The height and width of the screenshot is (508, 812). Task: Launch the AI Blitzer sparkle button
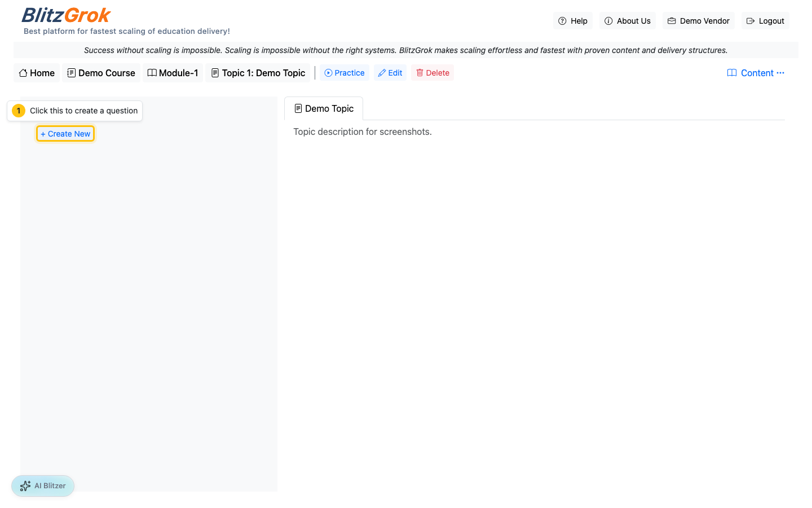[43, 485]
